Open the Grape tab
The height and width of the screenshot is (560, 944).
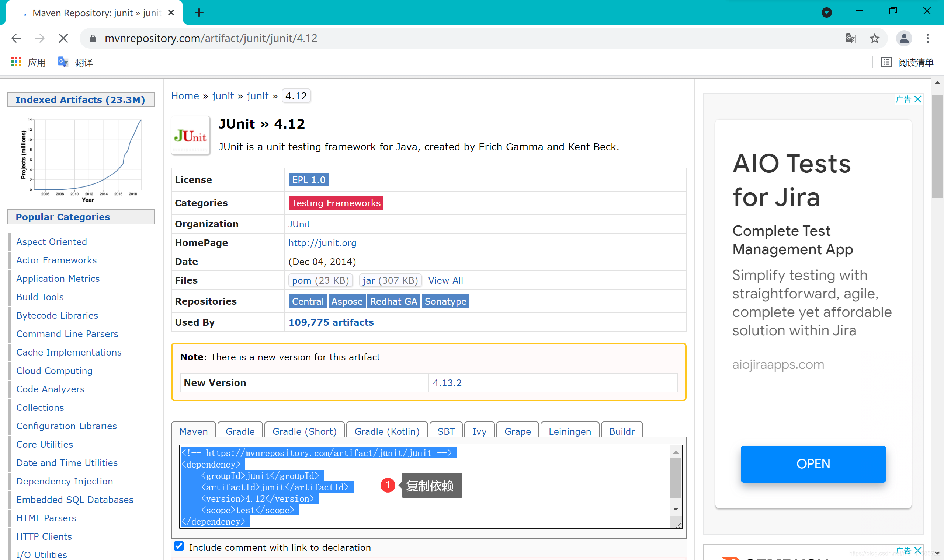tap(518, 431)
